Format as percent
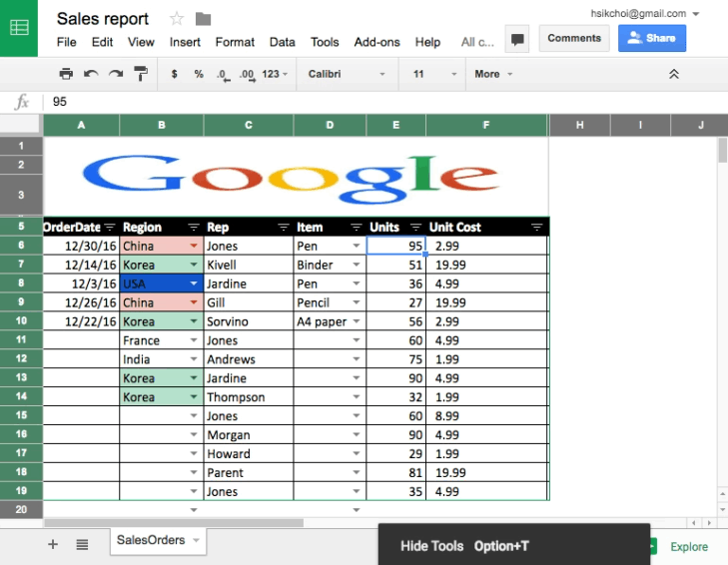 199,74
